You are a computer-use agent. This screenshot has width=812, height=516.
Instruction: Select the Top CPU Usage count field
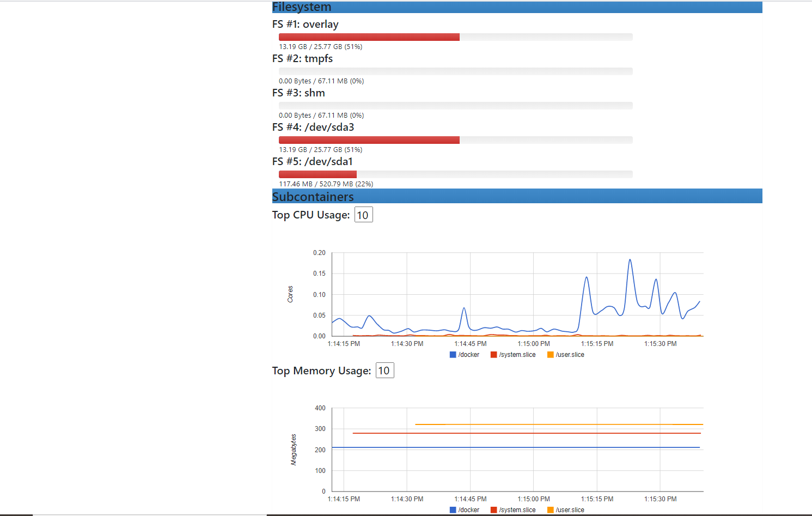tap(363, 214)
